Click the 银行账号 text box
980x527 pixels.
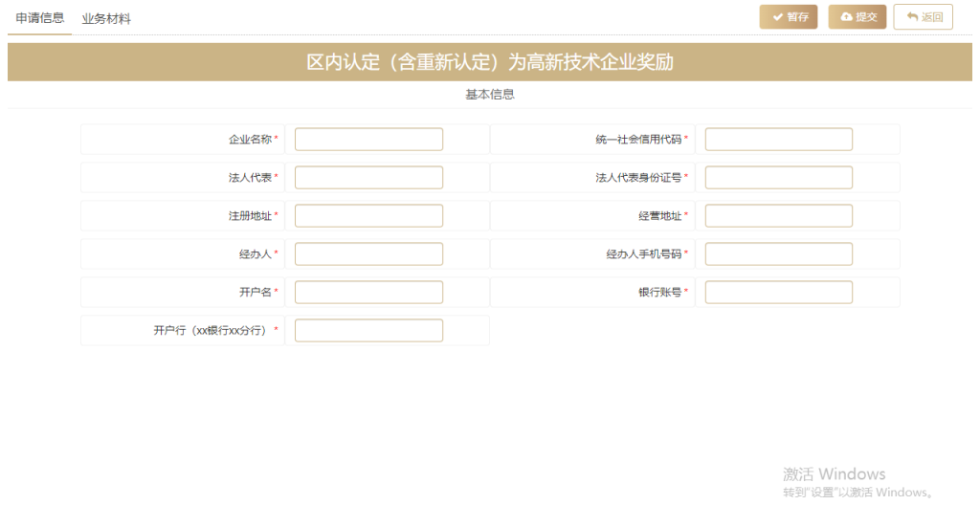(779, 293)
